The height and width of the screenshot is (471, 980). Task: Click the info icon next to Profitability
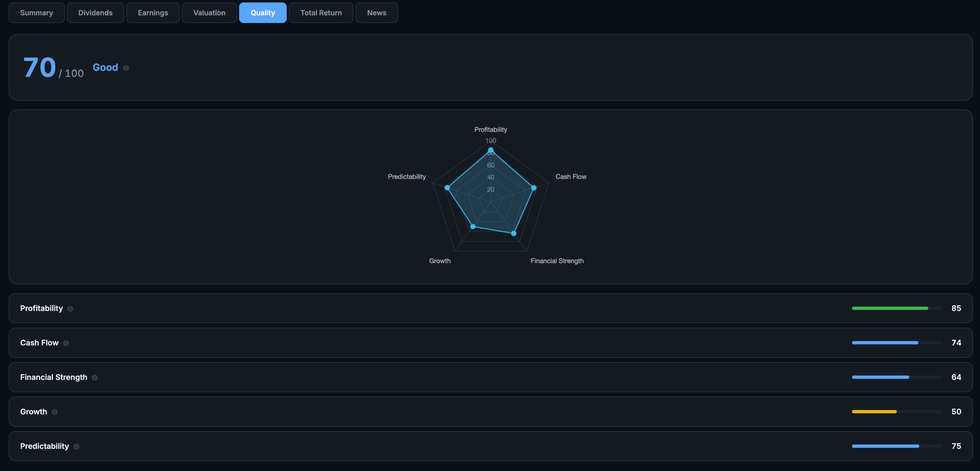coord(70,309)
